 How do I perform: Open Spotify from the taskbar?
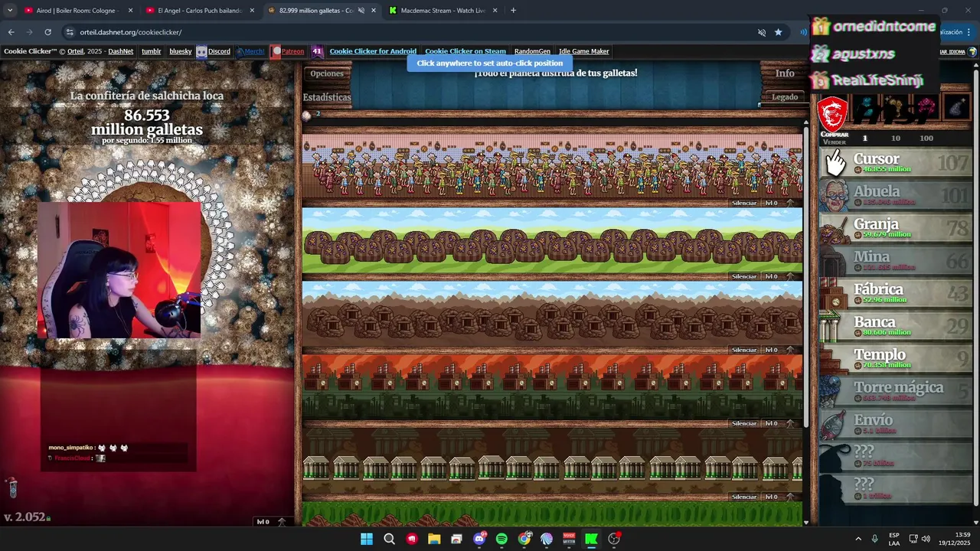[x=501, y=539]
